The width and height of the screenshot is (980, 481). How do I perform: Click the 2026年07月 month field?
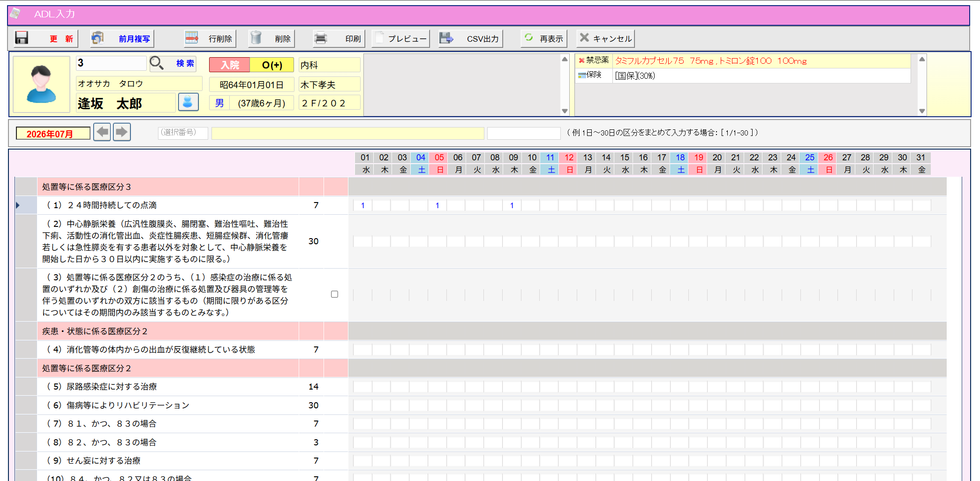(53, 134)
